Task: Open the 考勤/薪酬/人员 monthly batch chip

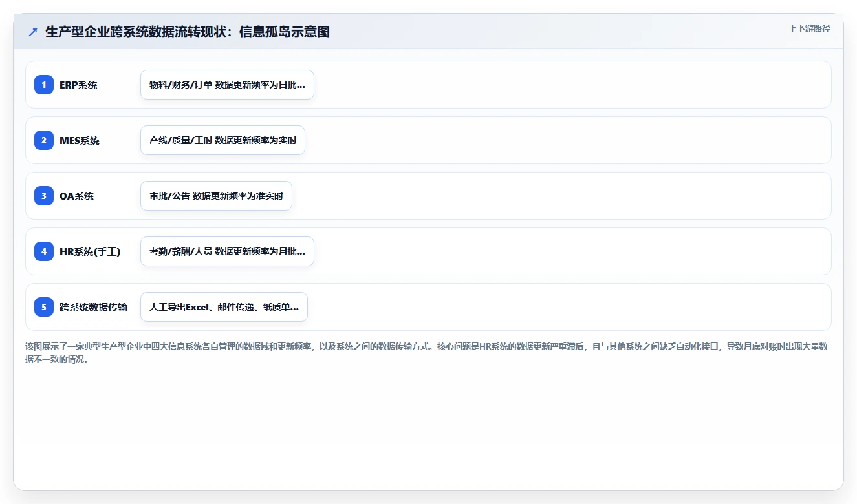Action: pos(227,251)
